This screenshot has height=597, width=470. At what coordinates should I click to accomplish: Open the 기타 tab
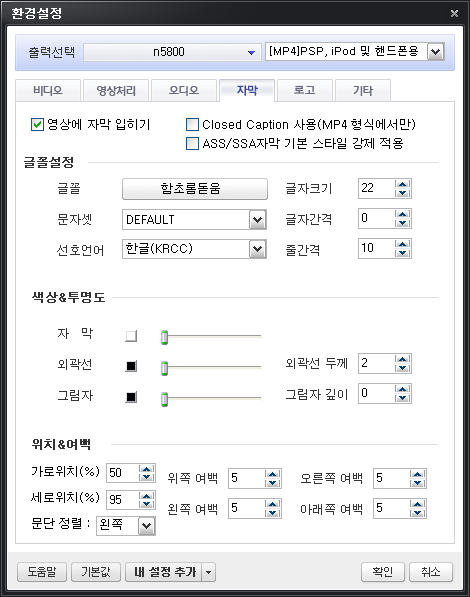[x=363, y=90]
